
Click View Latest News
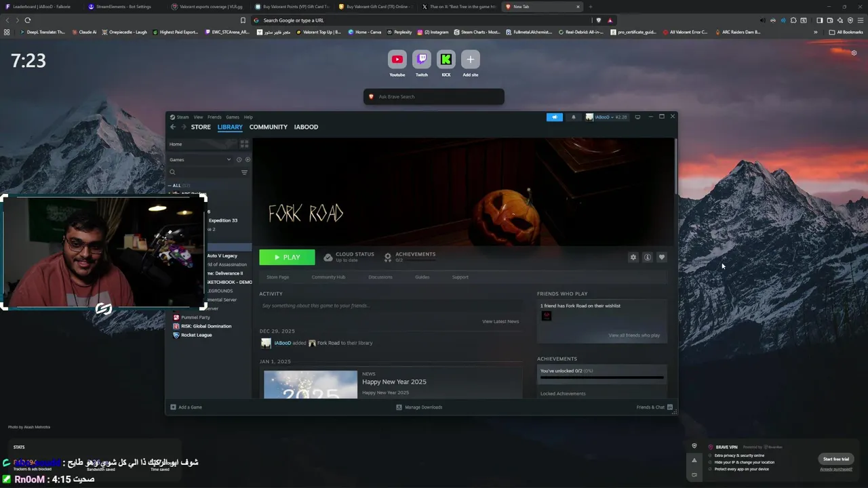(500, 321)
